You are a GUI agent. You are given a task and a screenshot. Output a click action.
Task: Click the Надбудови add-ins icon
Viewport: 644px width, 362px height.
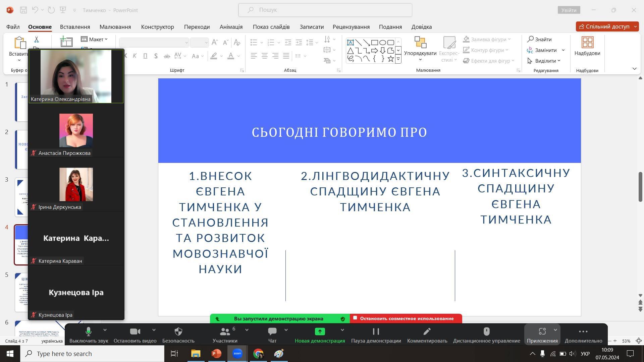[x=587, y=46]
